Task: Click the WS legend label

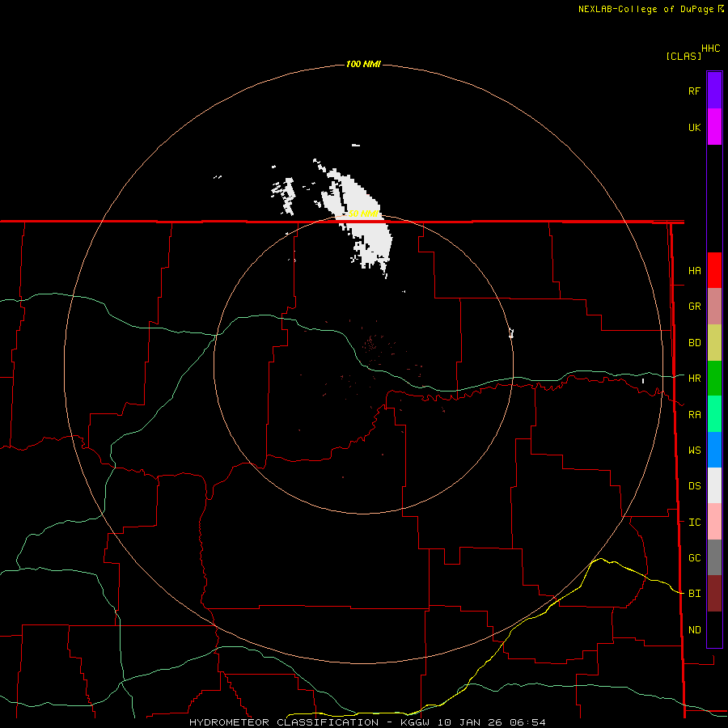Action: point(694,451)
